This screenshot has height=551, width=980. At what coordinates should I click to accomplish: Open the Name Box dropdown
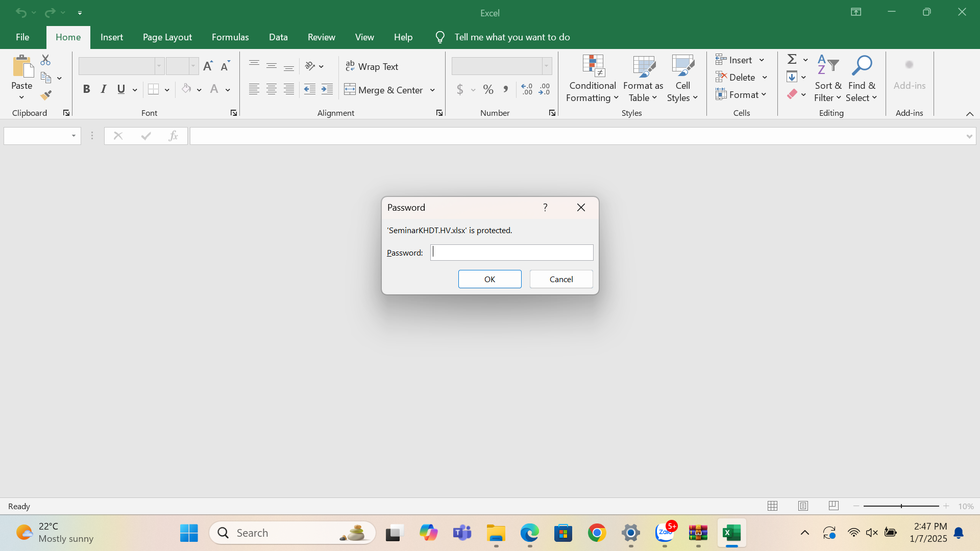pyautogui.click(x=73, y=136)
